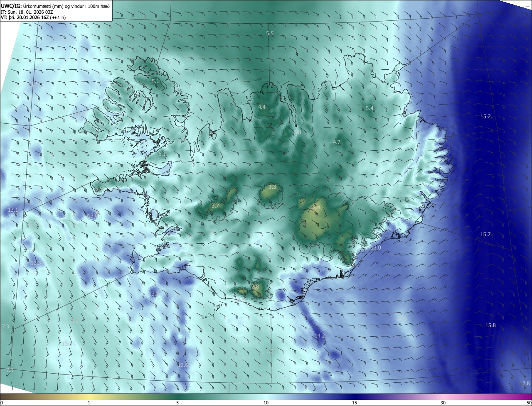Screen dimensions: 532x406
Task: Click the colorbar tick label 10
Action: (266, 403)
